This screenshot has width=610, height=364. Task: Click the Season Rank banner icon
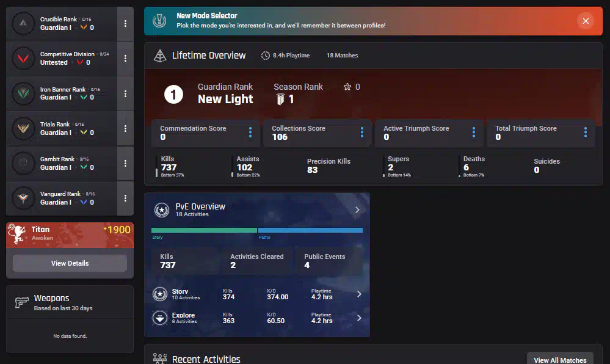pos(280,100)
